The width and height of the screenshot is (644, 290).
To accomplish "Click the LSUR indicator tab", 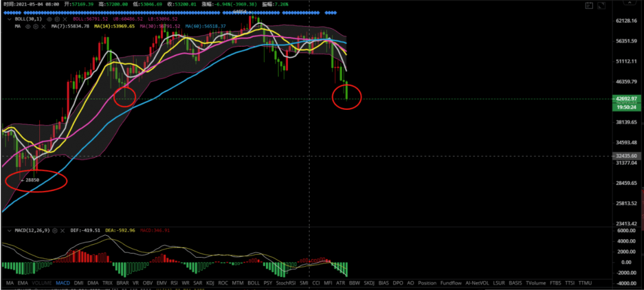I will (x=499, y=283).
